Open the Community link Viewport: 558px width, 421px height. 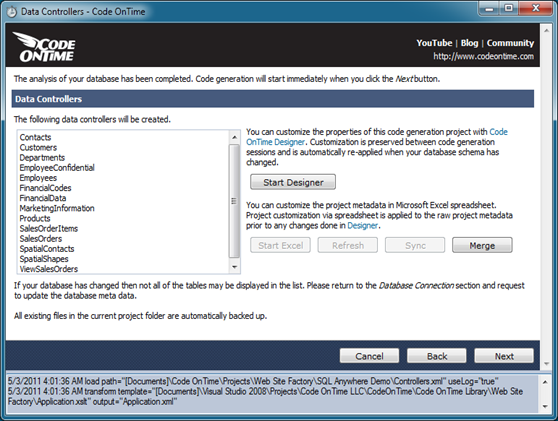pos(510,43)
